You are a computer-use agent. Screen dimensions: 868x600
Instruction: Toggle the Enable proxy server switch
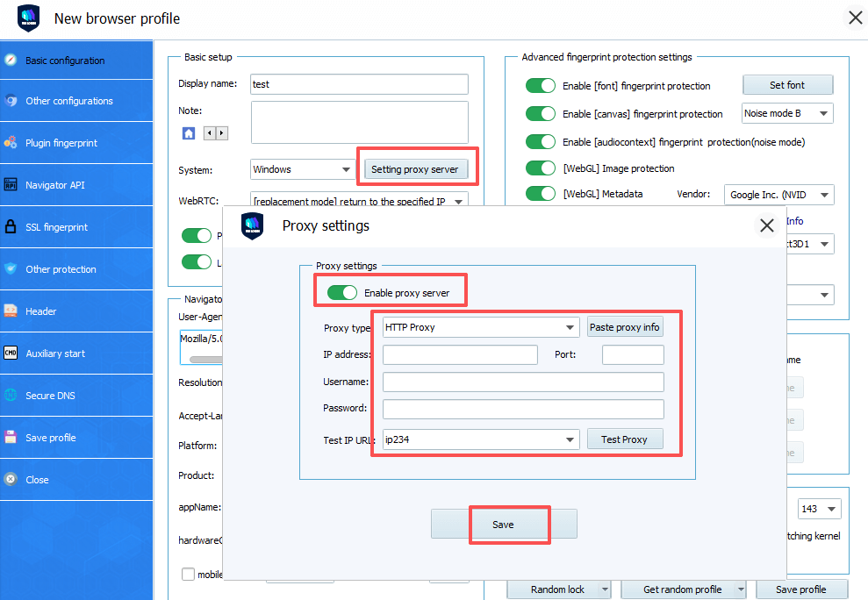point(342,293)
